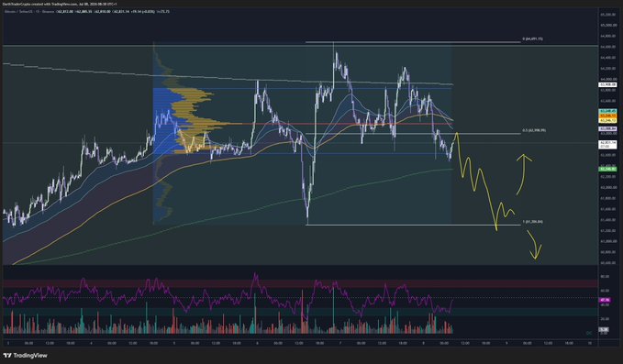Select the purple RSI line in lower pane
Viewport: 623px width, 364px height.
pos(228,296)
